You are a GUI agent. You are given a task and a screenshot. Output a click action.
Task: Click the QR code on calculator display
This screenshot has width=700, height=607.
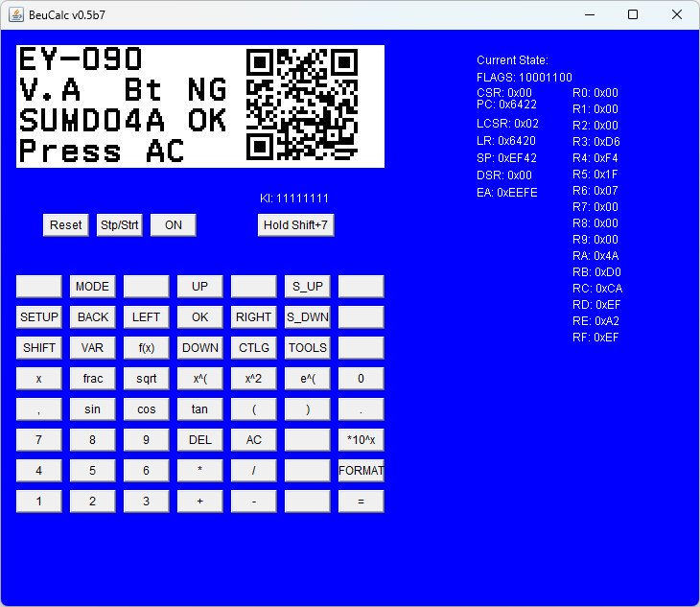[302, 105]
